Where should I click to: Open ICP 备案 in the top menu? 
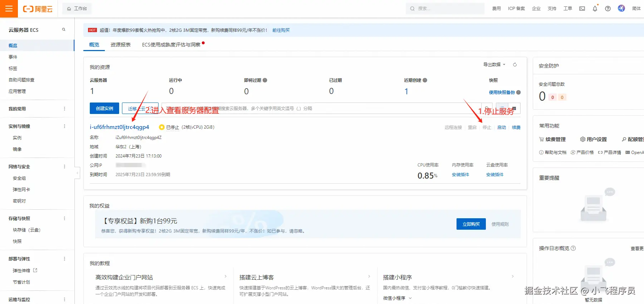pyautogui.click(x=516, y=9)
